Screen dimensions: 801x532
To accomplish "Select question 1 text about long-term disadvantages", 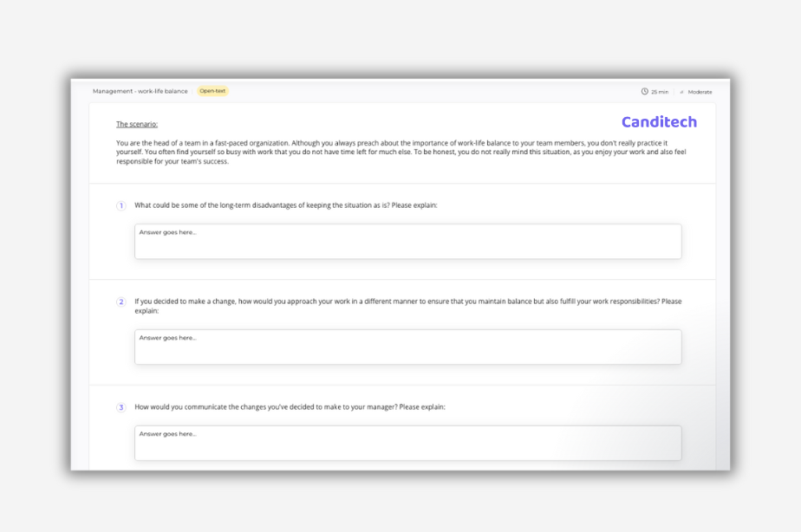I will 286,205.
